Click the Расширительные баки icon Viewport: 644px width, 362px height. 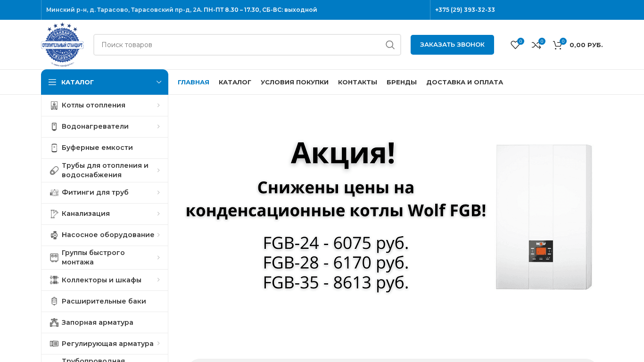(x=54, y=301)
